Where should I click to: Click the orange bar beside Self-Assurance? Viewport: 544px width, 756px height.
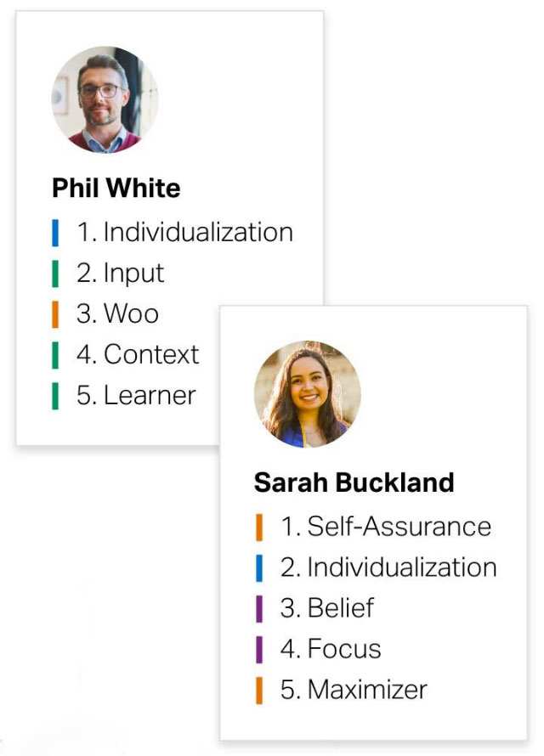click(x=259, y=527)
